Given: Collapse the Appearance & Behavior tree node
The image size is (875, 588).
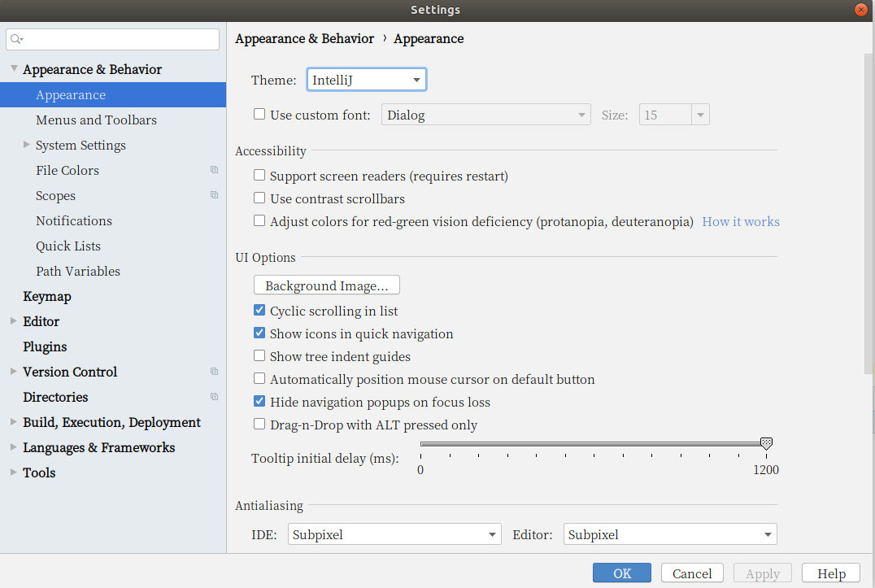Looking at the screenshot, I should click(14, 68).
